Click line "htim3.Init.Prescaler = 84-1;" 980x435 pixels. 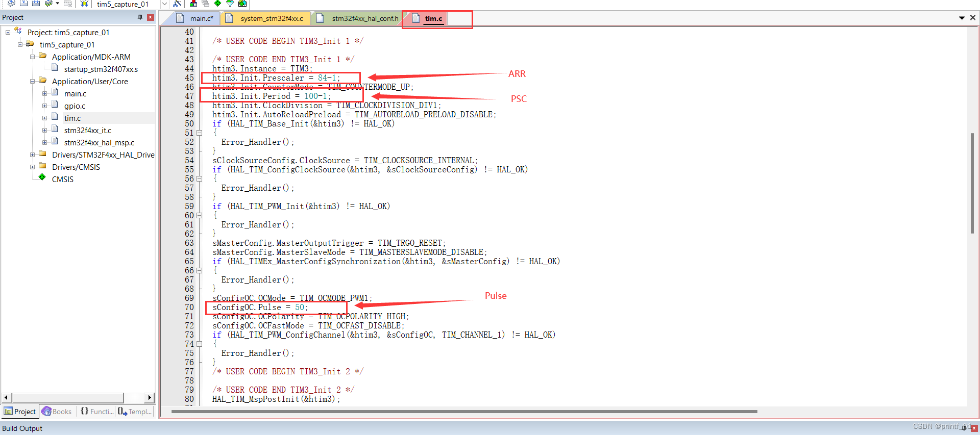click(276, 78)
